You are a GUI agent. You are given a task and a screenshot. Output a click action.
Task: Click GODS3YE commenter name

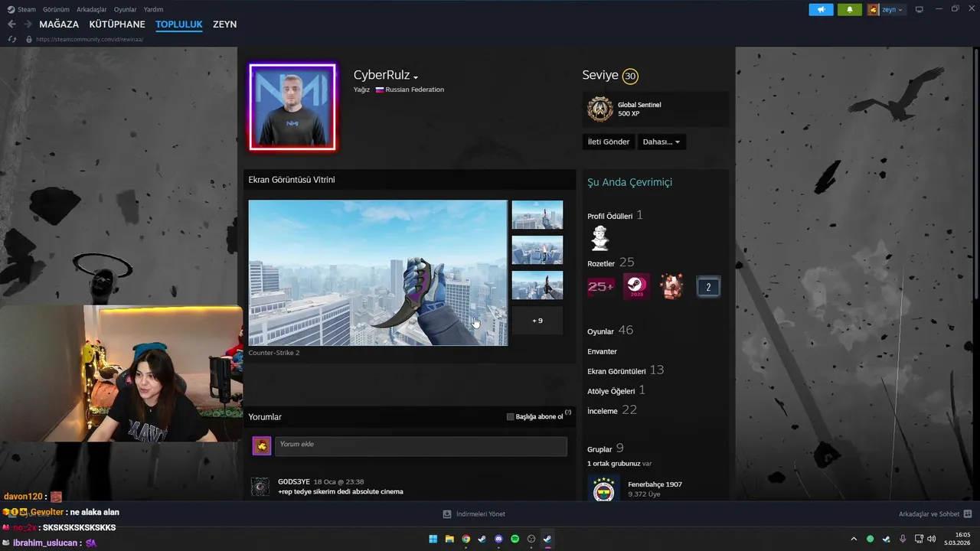click(x=294, y=482)
